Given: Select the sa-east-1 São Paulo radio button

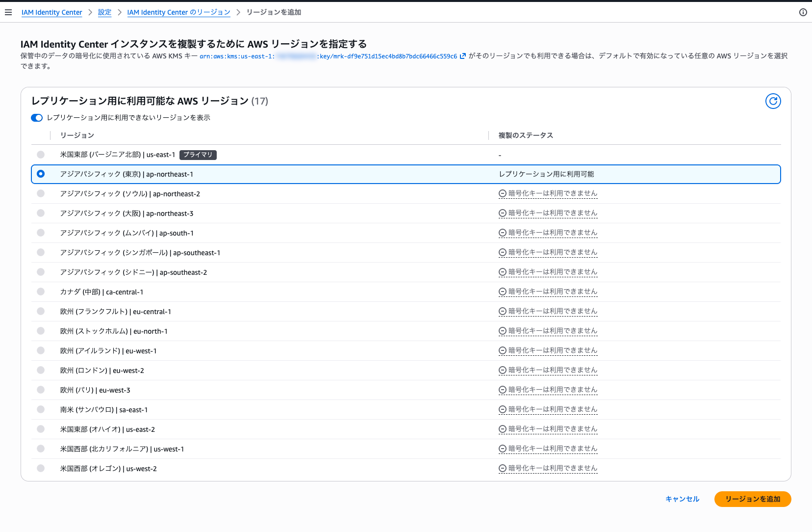Looking at the screenshot, I should tap(41, 410).
